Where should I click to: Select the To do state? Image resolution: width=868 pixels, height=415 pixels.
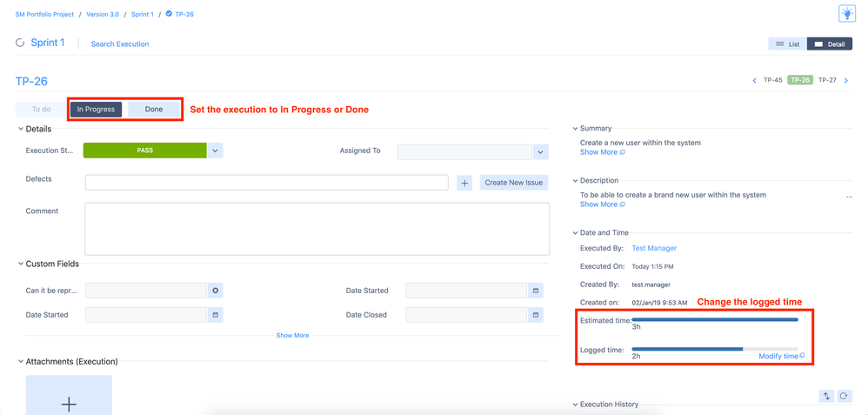(x=41, y=109)
